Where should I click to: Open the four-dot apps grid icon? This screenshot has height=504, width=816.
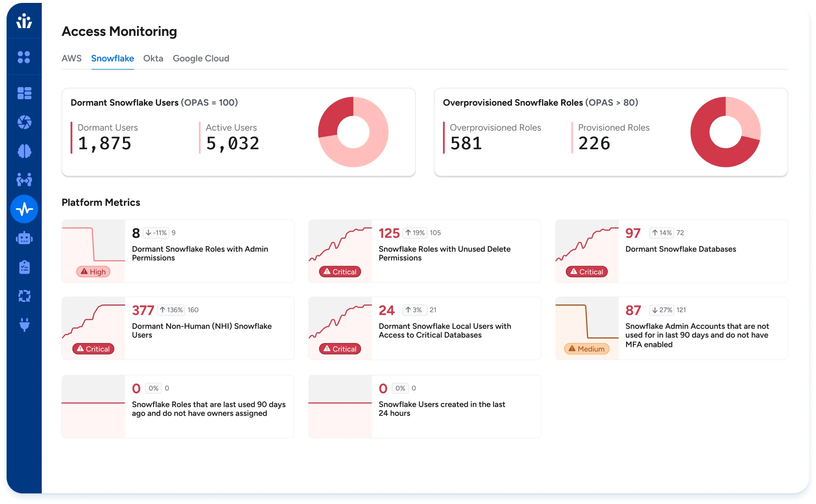pyautogui.click(x=24, y=57)
